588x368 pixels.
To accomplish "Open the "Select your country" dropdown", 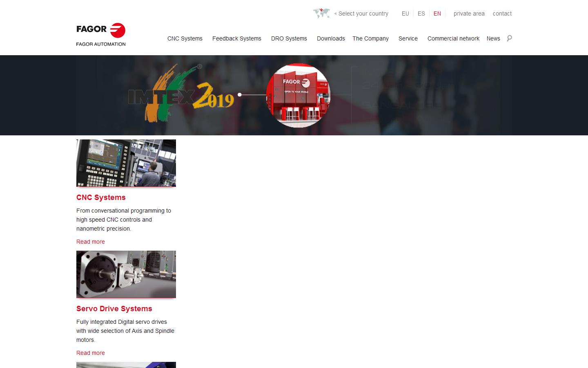I will point(363,13).
